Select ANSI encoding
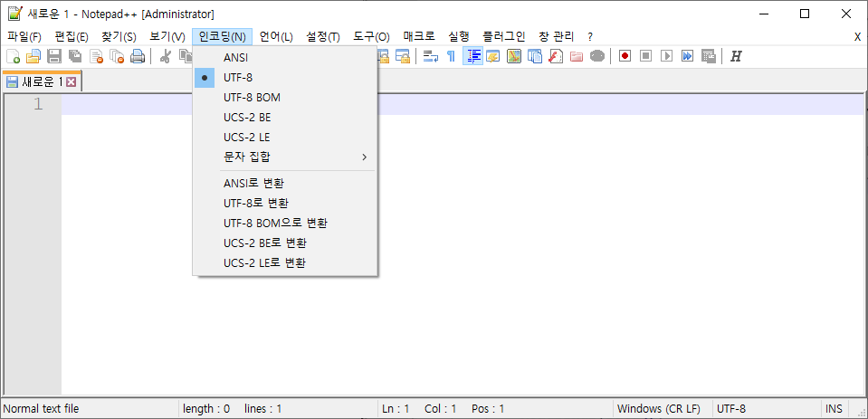The width and height of the screenshot is (868, 419). tap(285, 57)
